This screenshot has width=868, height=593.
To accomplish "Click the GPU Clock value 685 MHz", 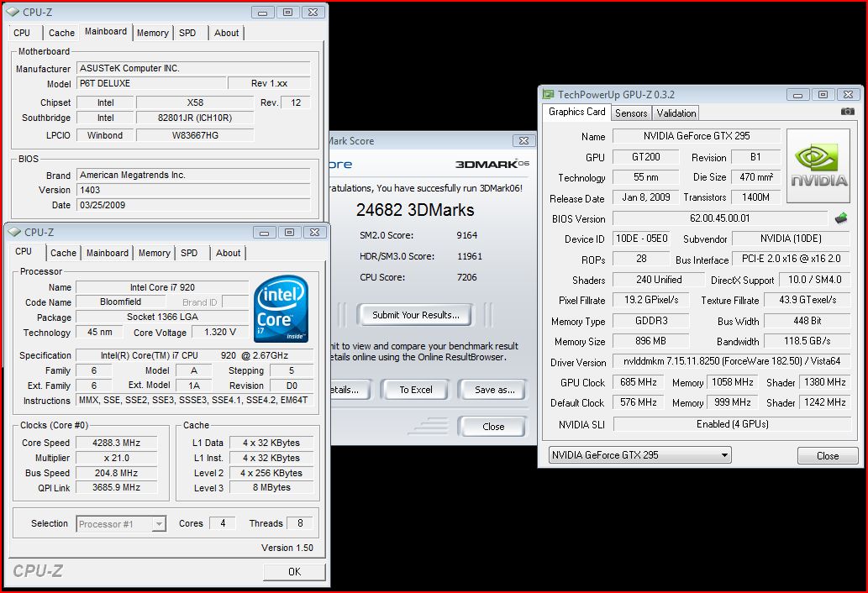I will point(639,382).
